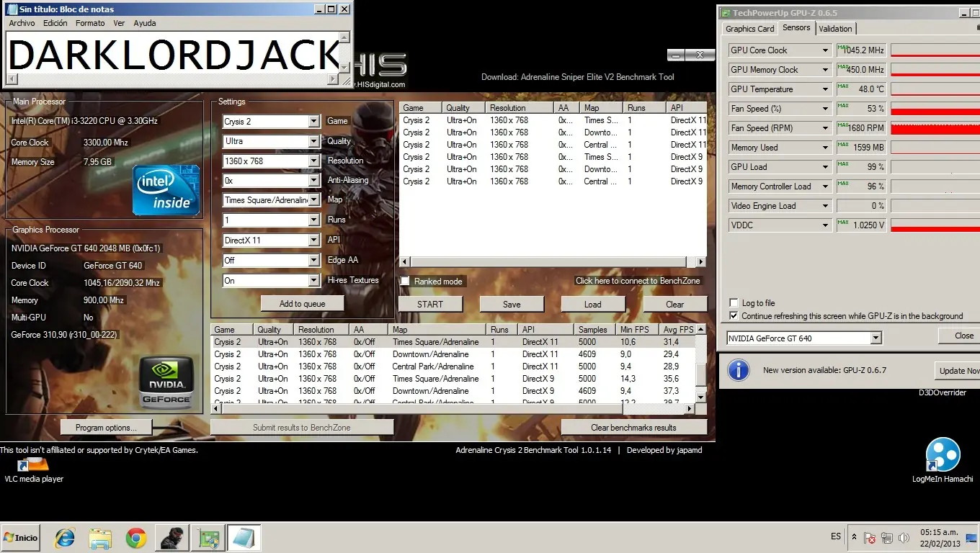Switch to the Graphics Card tab in GPU-Z
Viewport: 980px width, 553px height.
click(x=750, y=29)
